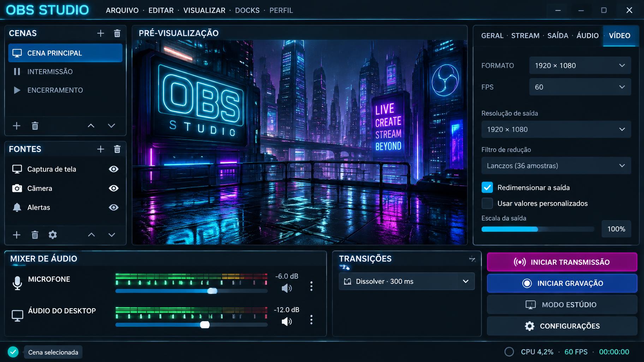The height and width of the screenshot is (362, 644).
Task: Click the green check status icon
Action: click(13, 352)
